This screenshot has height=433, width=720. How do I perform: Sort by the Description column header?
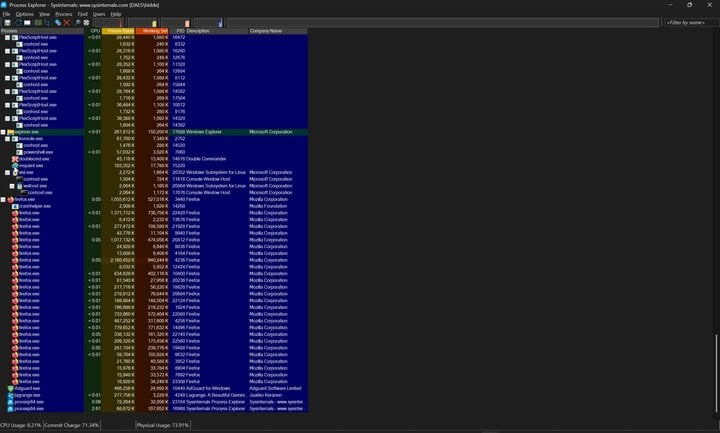(217, 31)
